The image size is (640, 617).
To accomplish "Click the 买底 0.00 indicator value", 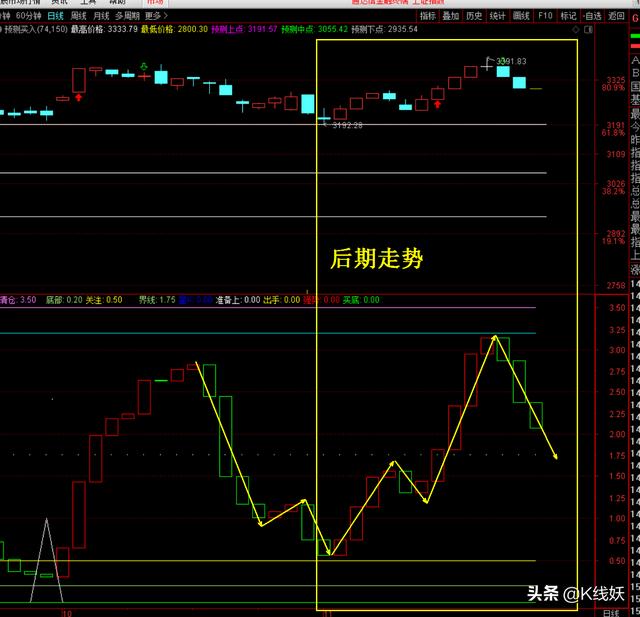I will coord(361,300).
